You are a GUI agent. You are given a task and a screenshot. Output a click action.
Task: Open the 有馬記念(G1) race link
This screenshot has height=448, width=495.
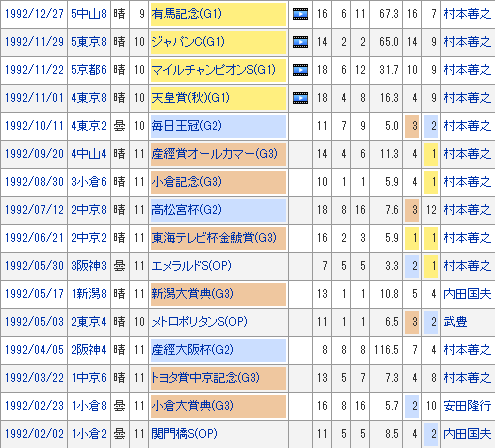(186, 14)
